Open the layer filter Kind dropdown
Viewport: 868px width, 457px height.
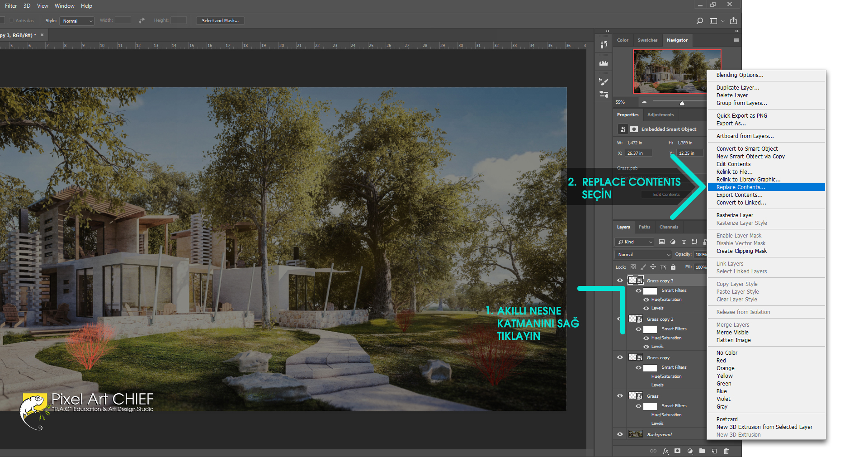pos(634,242)
